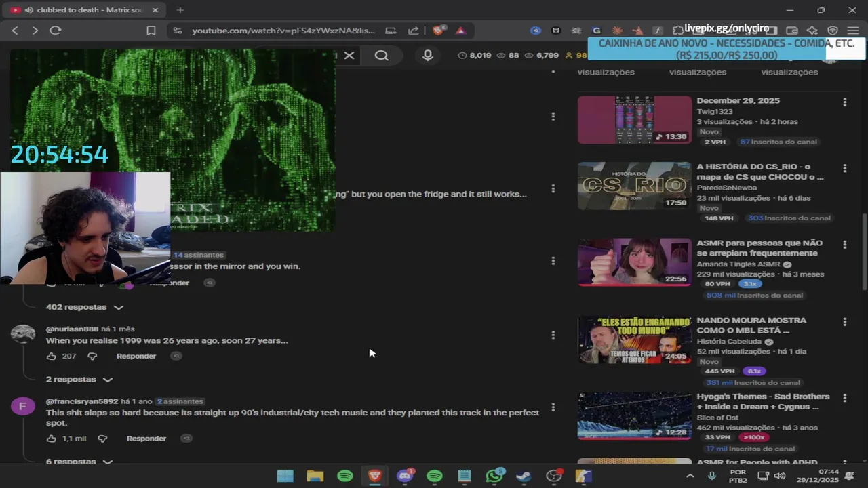This screenshot has height=488, width=868.
Task: Open menu for NANDO MOURA video
Action: [844, 322]
